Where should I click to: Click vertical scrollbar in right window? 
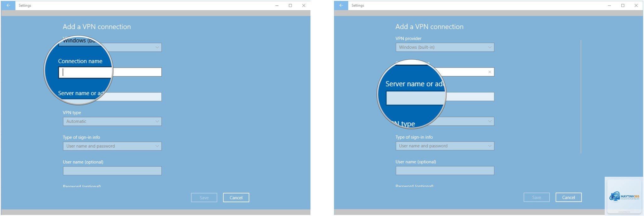pos(581,96)
